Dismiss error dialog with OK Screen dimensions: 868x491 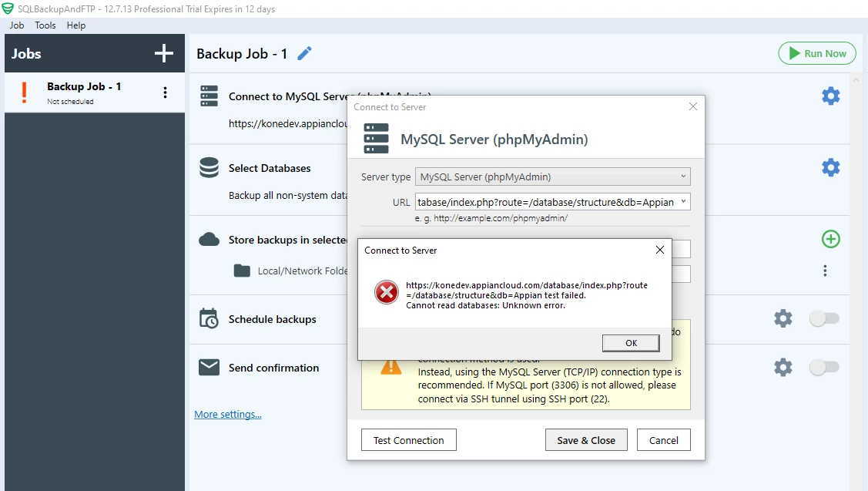[x=631, y=343]
